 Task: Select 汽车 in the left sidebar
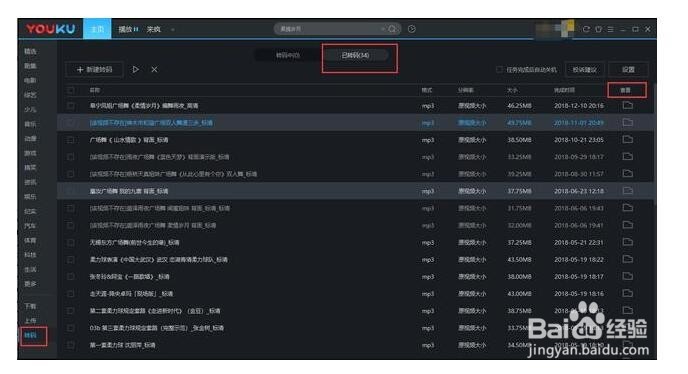30,226
